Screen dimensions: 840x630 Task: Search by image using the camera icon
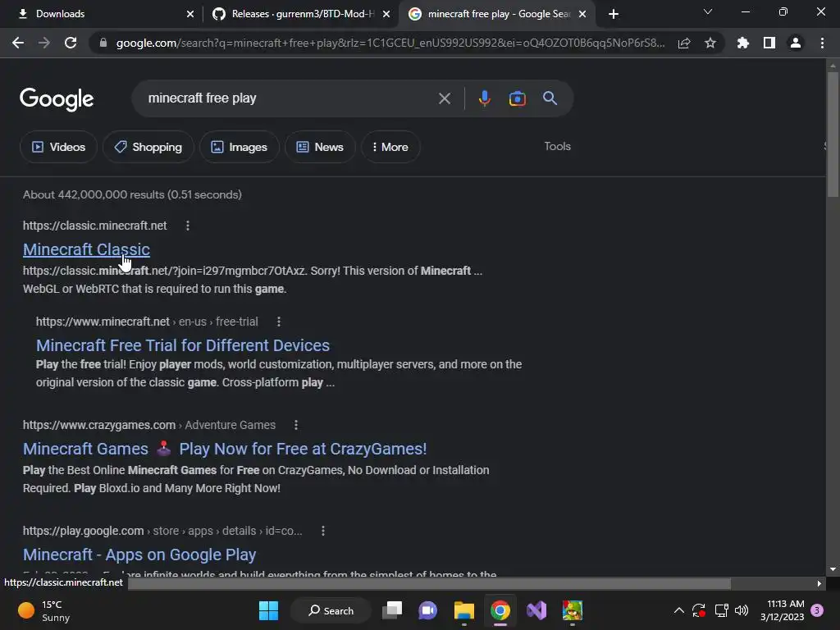tap(517, 98)
